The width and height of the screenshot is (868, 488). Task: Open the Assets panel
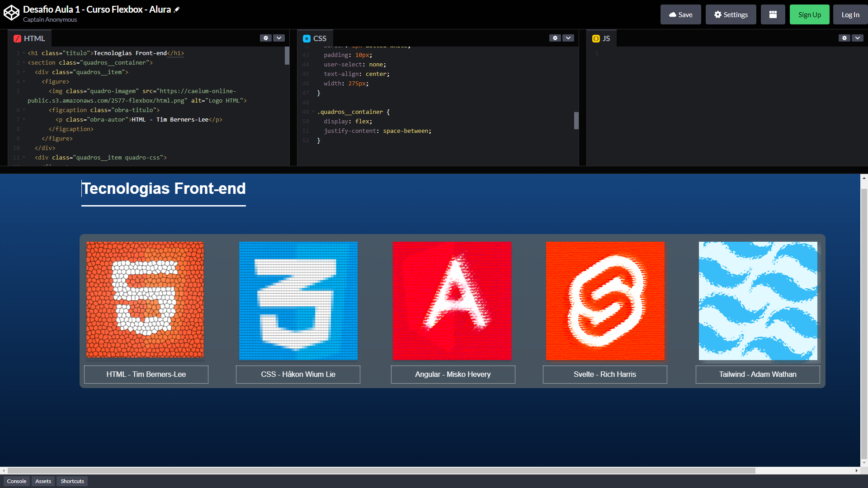click(43, 481)
